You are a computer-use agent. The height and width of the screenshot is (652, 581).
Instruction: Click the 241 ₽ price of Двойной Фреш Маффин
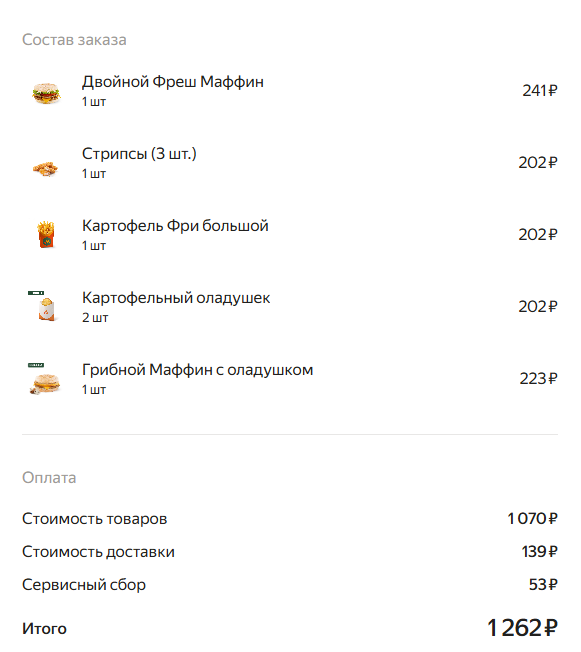tap(539, 91)
